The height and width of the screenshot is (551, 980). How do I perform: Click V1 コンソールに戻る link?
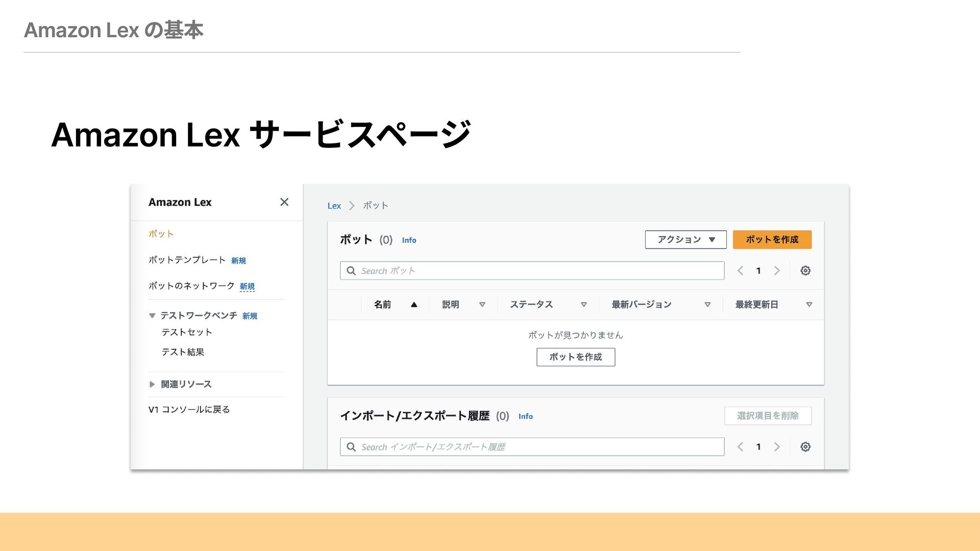[x=189, y=410]
